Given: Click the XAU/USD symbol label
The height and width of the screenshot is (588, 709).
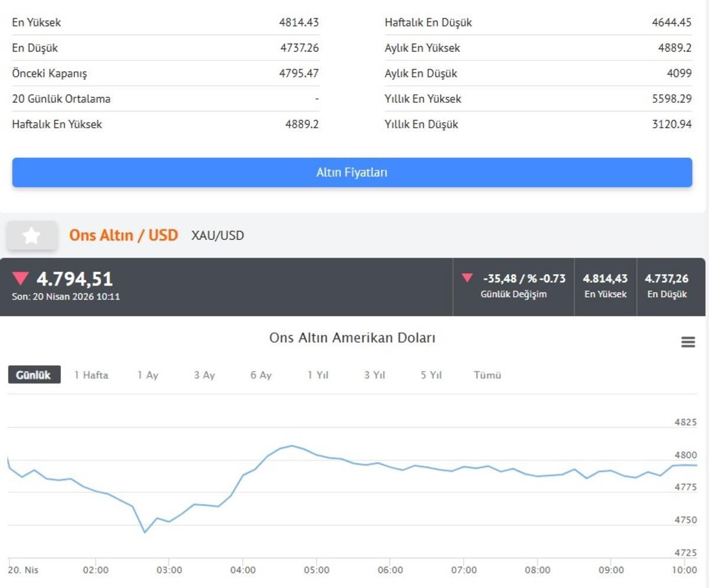Looking at the screenshot, I should pyautogui.click(x=217, y=236).
